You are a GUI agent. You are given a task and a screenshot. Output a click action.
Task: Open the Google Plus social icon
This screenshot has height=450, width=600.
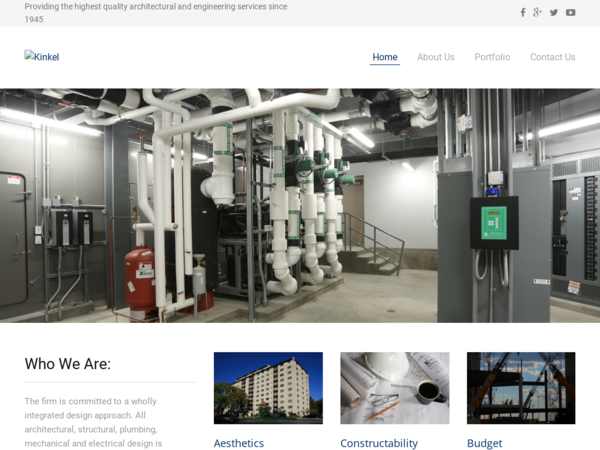tap(537, 13)
